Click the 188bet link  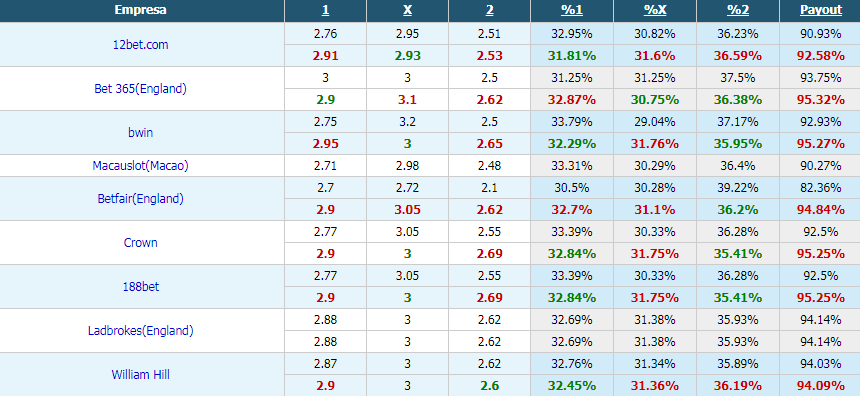coord(140,286)
